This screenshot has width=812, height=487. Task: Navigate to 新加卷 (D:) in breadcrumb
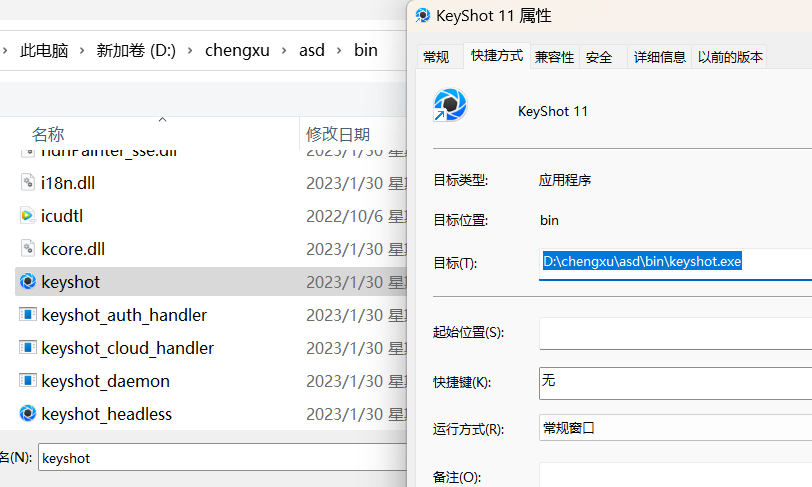(136, 50)
